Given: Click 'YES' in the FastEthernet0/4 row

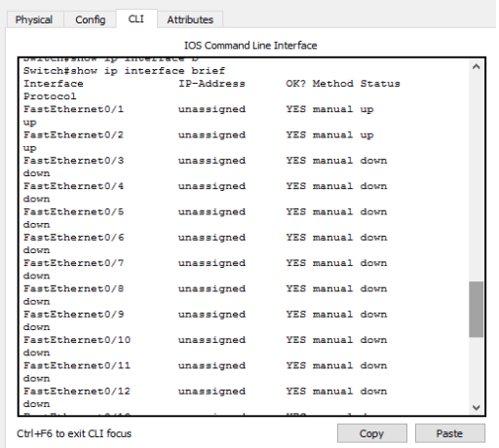Looking at the screenshot, I should [x=296, y=186].
